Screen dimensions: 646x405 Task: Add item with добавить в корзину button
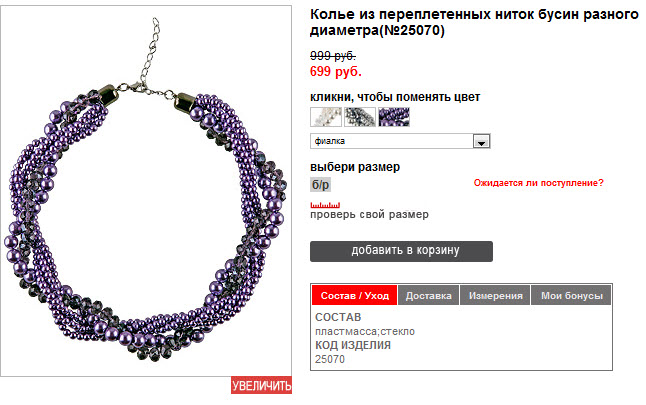pyautogui.click(x=401, y=251)
